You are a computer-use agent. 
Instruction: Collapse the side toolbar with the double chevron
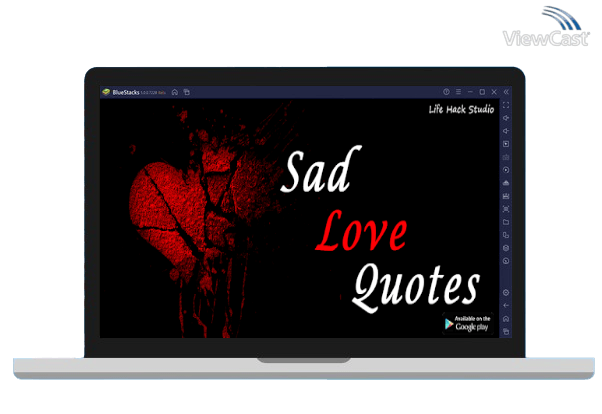(x=506, y=92)
